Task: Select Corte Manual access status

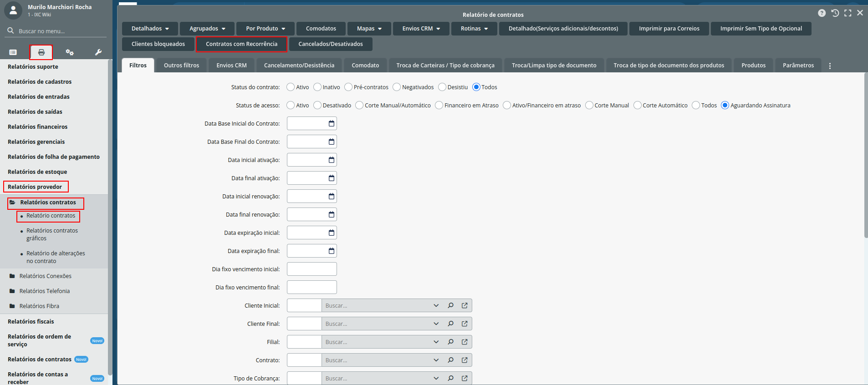Action: [x=589, y=105]
